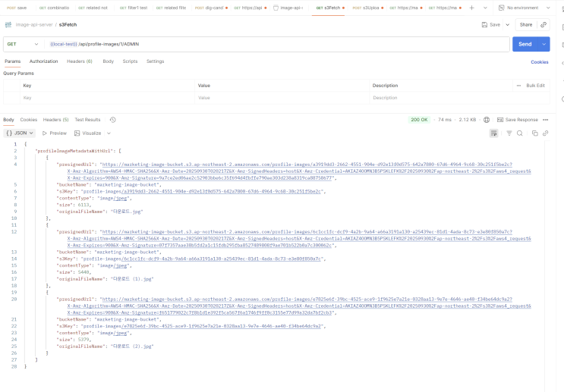Open the response history clock icon
The height and width of the screenshot is (392, 564).
tap(112, 120)
